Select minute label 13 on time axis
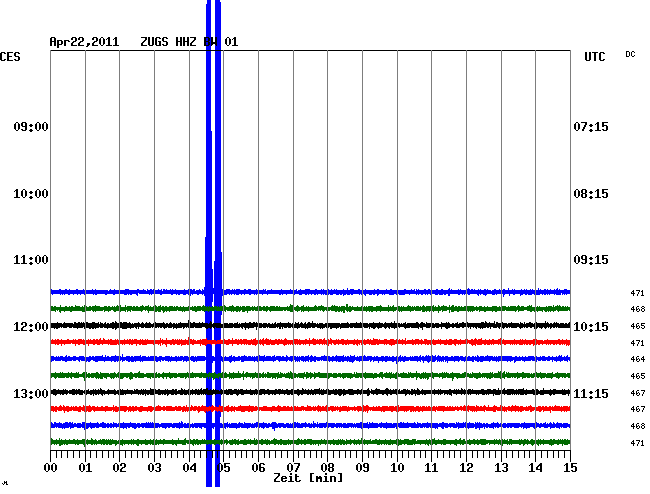The image size is (650, 494). coord(501,468)
